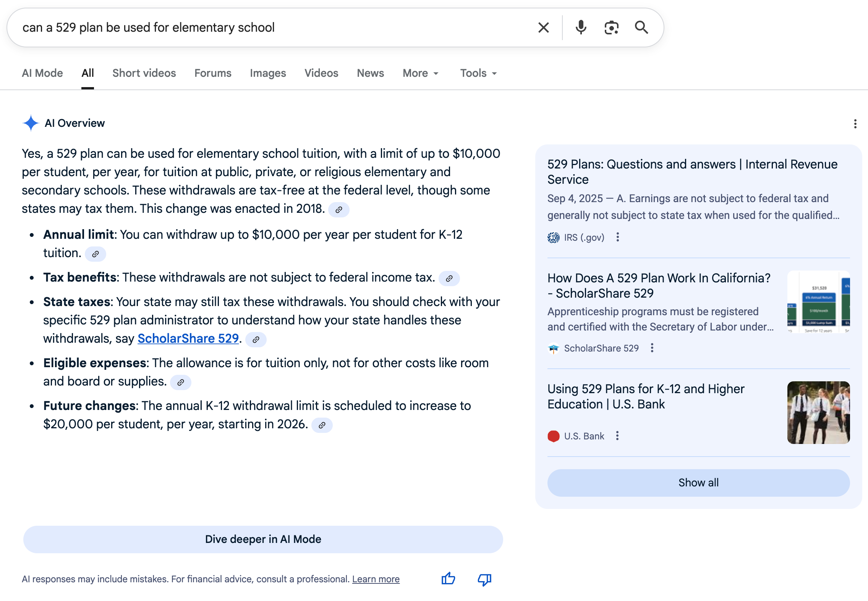The width and height of the screenshot is (868, 601).
Task: Click citation link icon after Future changes
Action: click(x=322, y=425)
